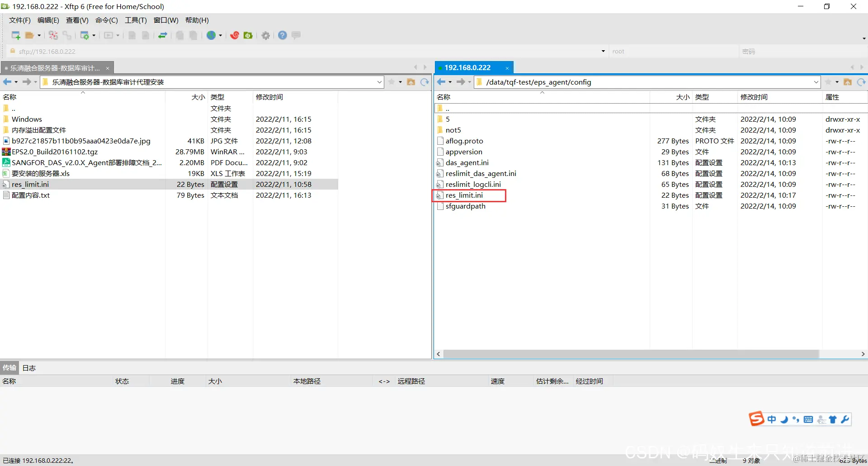Open the 编辑(E) menu
Viewport: 868px width, 466px height.
tap(48, 20)
